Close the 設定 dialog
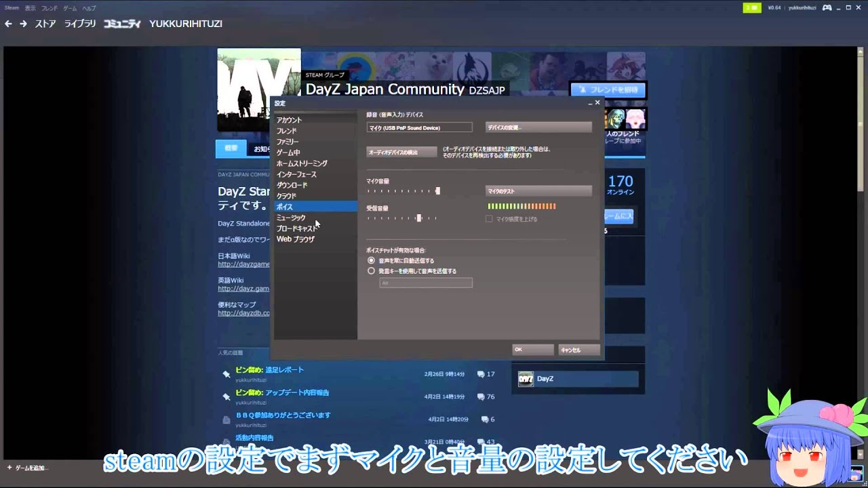This screenshot has width=868, height=488. 597,103
